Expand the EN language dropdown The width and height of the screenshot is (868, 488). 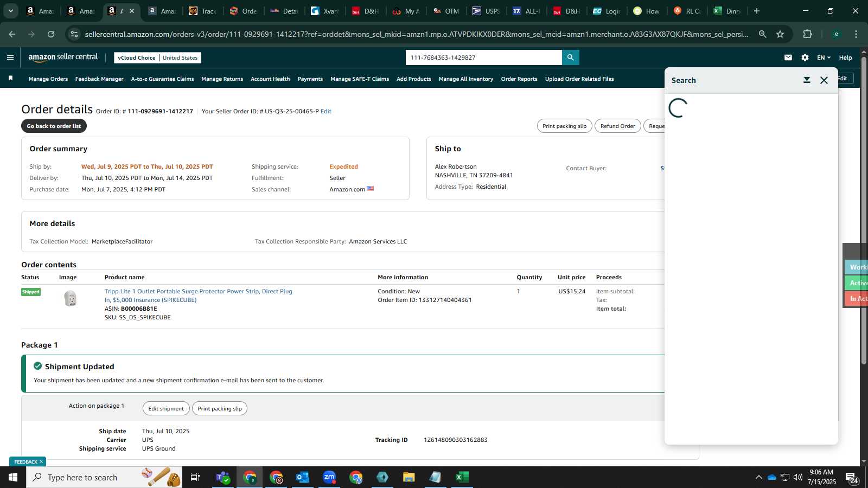824,57
